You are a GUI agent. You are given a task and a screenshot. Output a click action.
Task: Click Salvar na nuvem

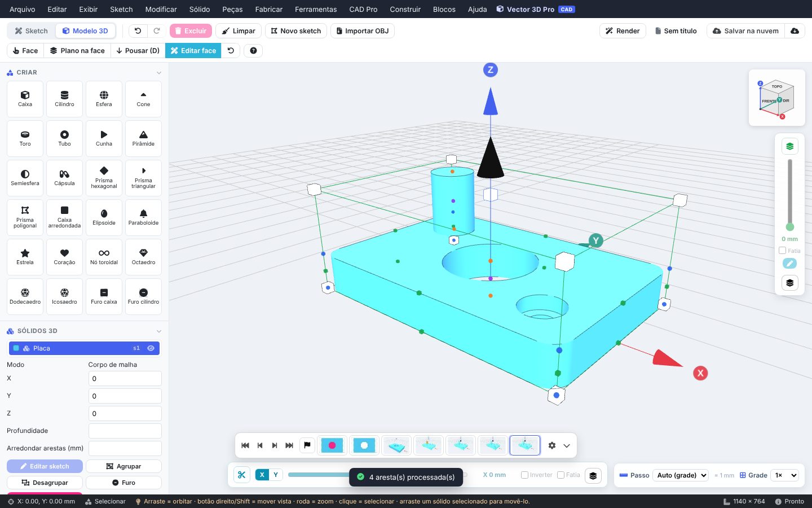point(745,31)
